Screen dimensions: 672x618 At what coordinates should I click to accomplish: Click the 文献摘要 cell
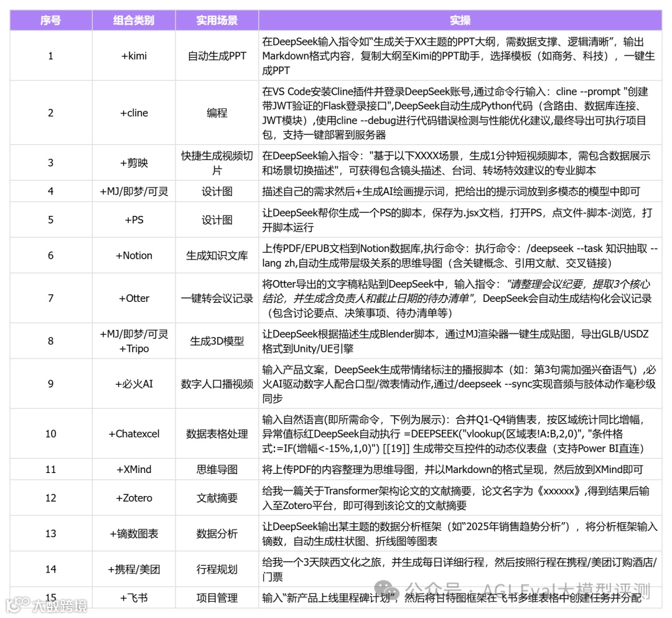click(x=217, y=498)
